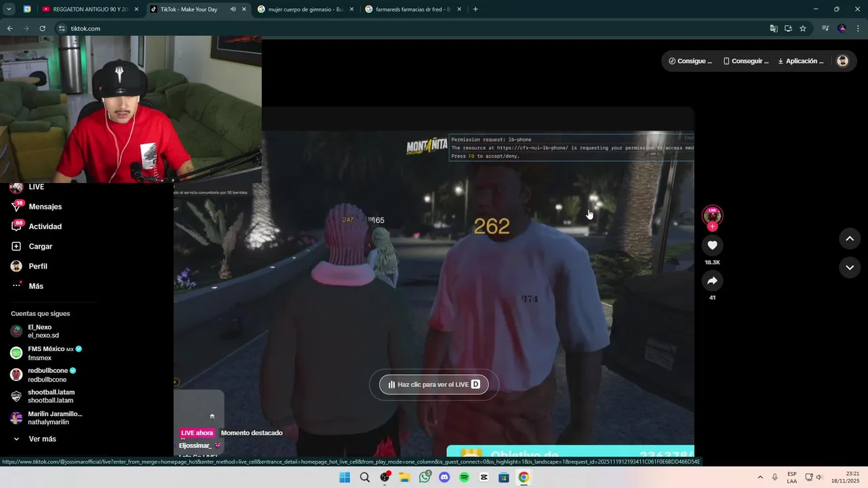Open the Perfil avatar entry in sidebar
Viewport: 868px width, 488px height.
pyautogui.click(x=16, y=266)
